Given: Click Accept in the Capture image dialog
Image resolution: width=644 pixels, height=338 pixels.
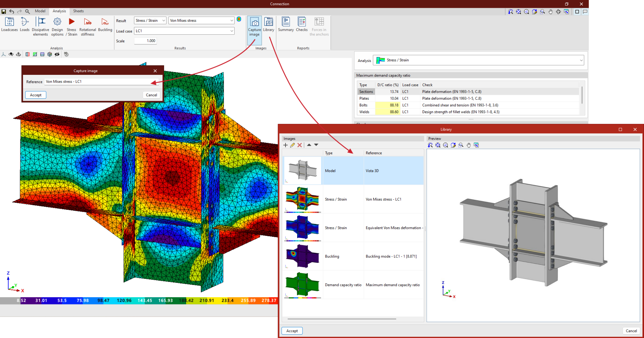Looking at the screenshot, I should [35, 95].
